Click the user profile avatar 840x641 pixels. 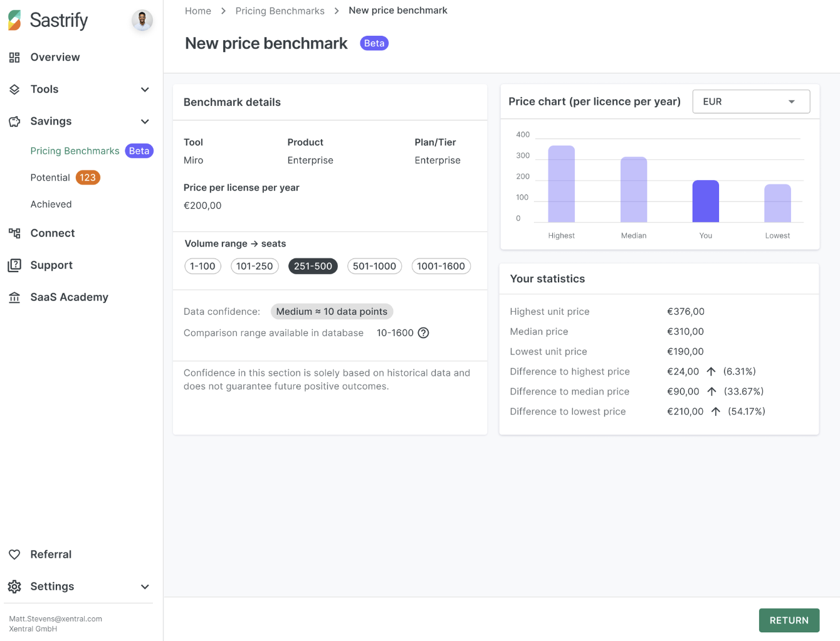tap(142, 20)
